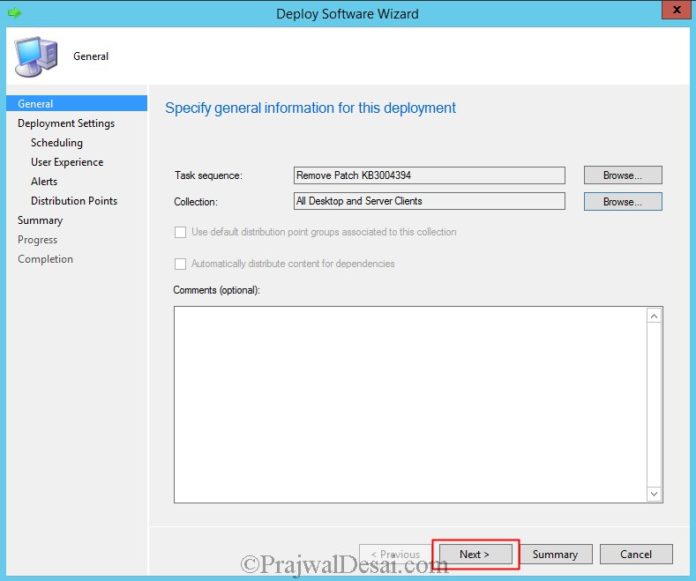This screenshot has height=581, width=696.
Task: Click the Collection text field
Action: (x=429, y=201)
